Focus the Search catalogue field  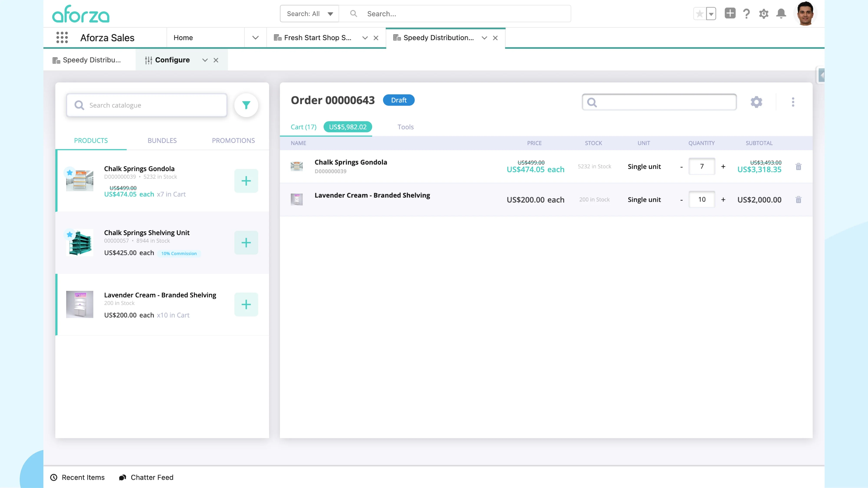click(147, 105)
